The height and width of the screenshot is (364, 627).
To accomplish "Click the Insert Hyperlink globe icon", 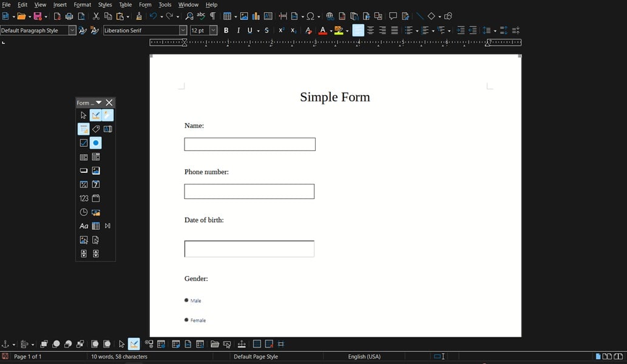I will pyautogui.click(x=330, y=16).
